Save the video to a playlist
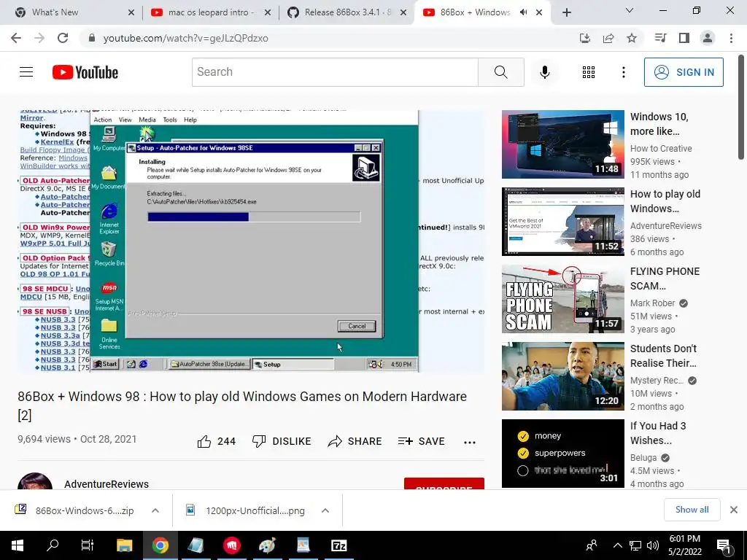The width and height of the screenshot is (747, 560). [x=421, y=441]
